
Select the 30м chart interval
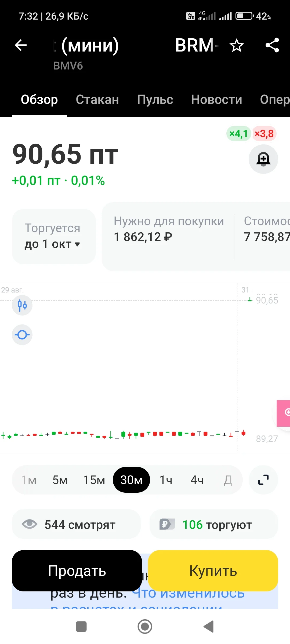coord(131,480)
